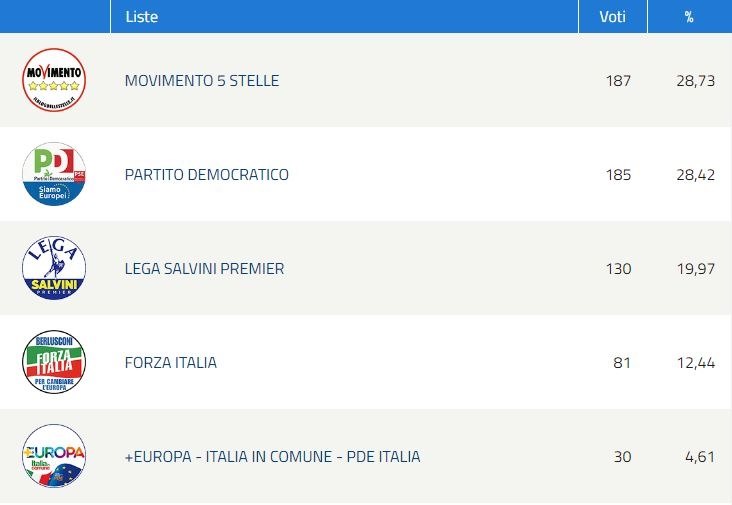The width and height of the screenshot is (732, 505).
Task: Click the Lega Salvini Premier logo
Action: [x=54, y=268]
